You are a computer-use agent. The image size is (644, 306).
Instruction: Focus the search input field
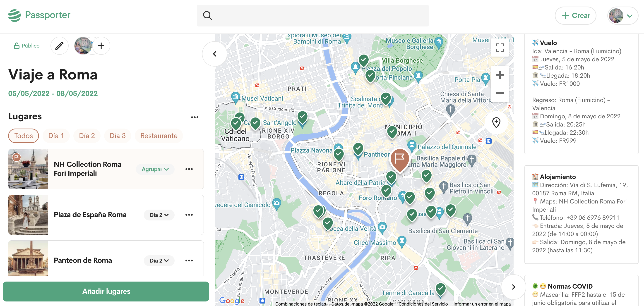313,16
